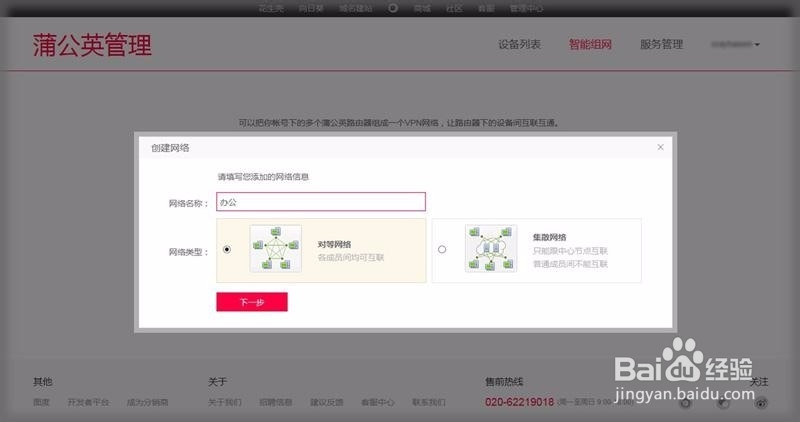Open the 关于我们 footer link

(224, 402)
